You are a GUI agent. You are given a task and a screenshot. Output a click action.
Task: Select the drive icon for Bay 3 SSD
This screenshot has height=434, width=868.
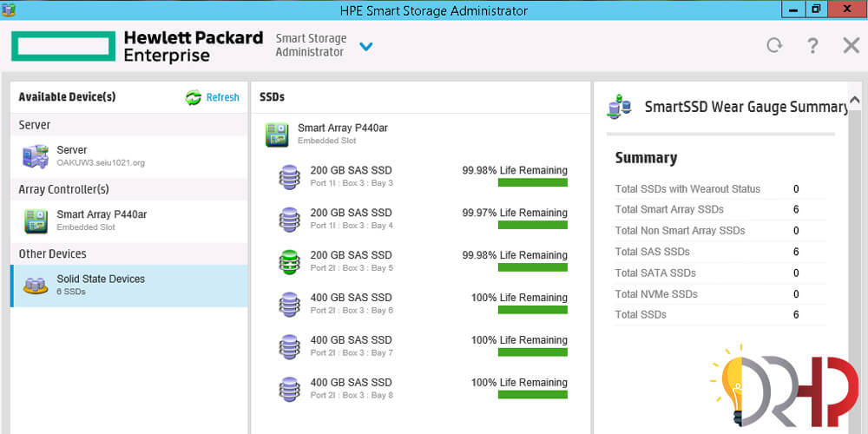(x=289, y=177)
